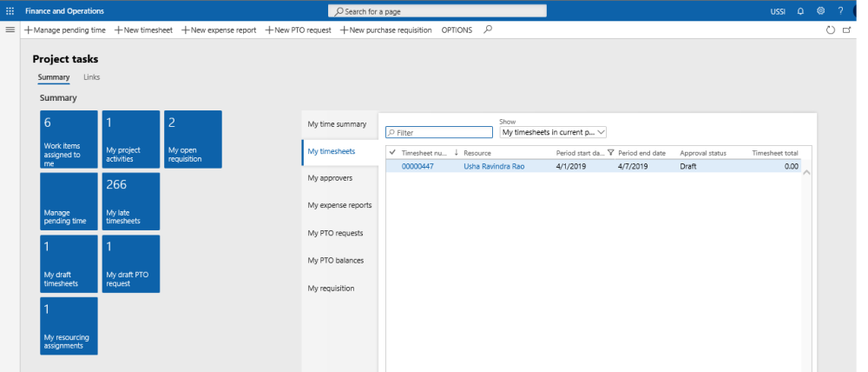The width and height of the screenshot is (868, 372).
Task: Open the notifications bell
Action: click(799, 11)
